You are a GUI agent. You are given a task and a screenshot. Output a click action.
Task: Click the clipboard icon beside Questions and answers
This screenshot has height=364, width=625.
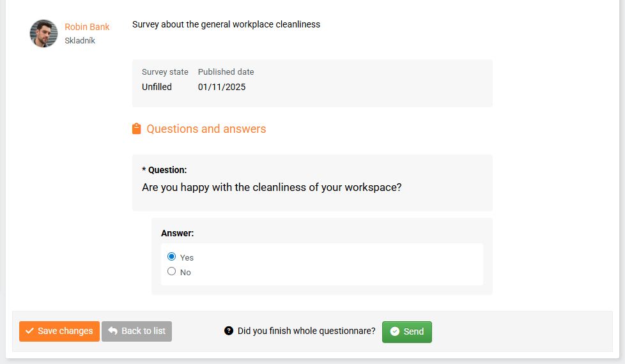[136, 129]
